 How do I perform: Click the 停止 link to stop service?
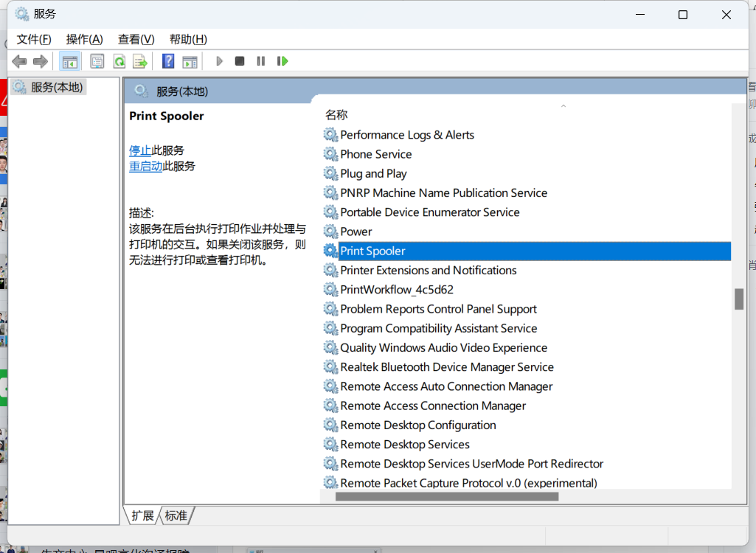[x=140, y=150]
